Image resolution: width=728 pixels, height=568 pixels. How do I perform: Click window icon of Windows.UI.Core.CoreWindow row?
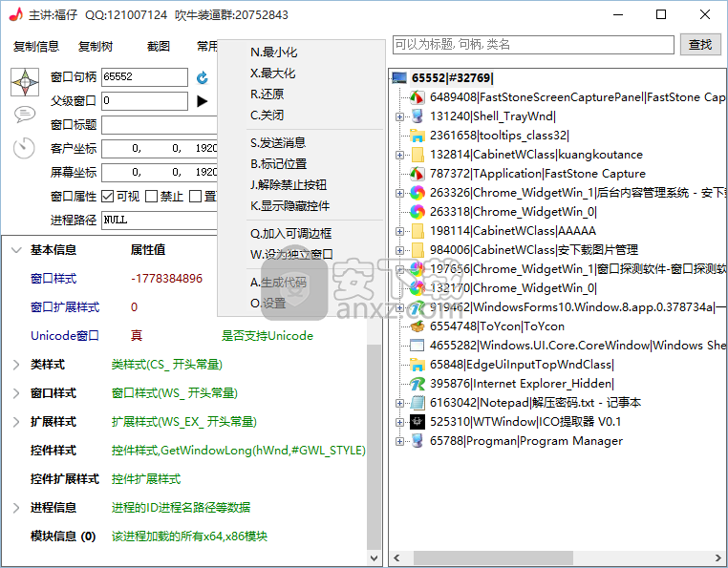tap(417, 346)
